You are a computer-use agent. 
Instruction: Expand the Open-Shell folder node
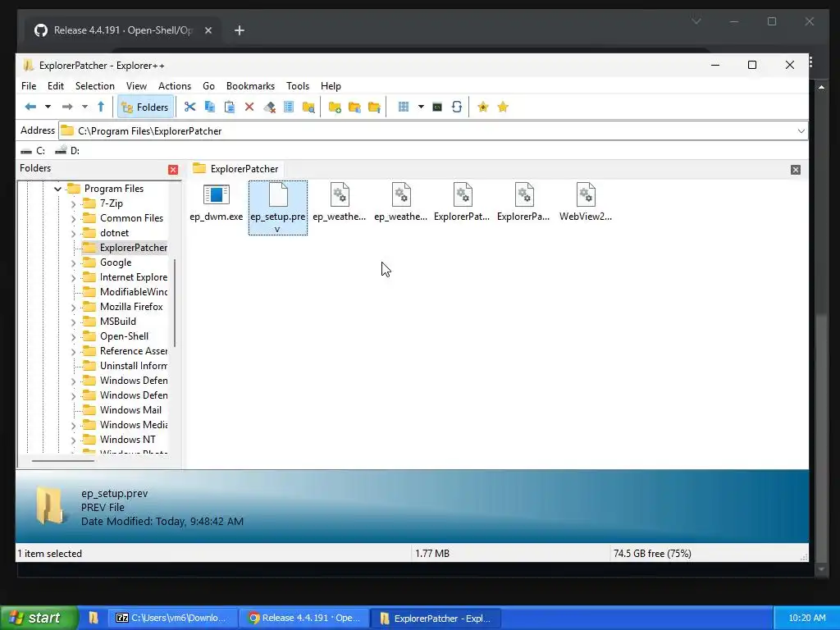73,337
